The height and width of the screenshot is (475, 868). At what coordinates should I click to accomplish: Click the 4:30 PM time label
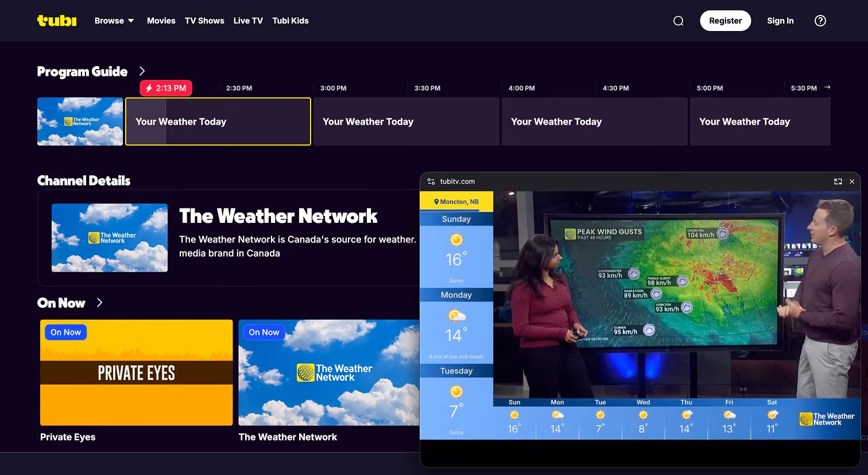click(x=615, y=88)
